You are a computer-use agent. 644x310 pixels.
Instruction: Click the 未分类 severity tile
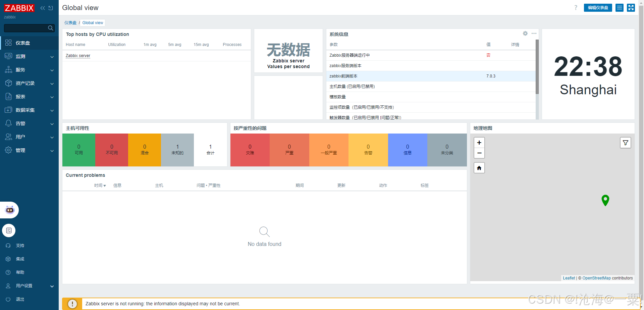447,150
